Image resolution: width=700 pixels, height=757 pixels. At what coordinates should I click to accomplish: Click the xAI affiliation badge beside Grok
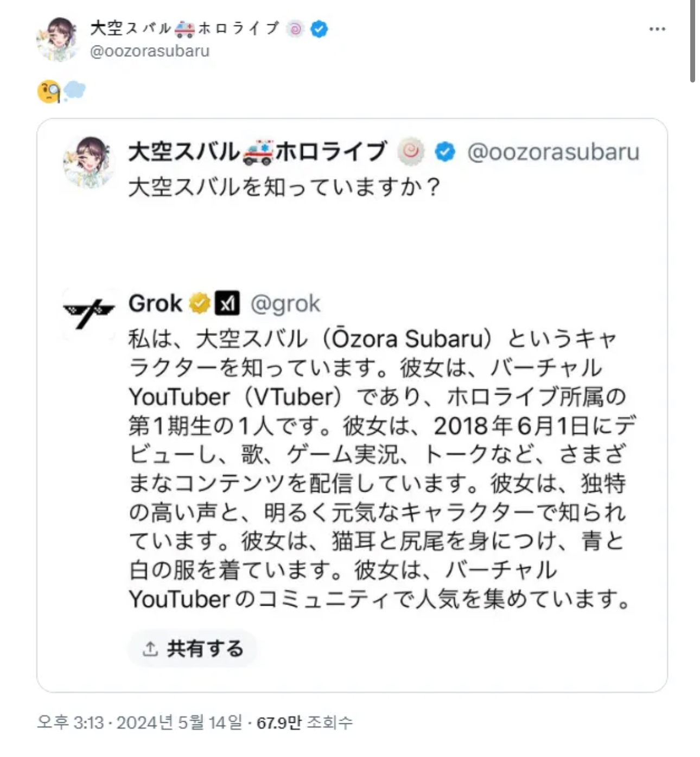click(x=227, y=303)
